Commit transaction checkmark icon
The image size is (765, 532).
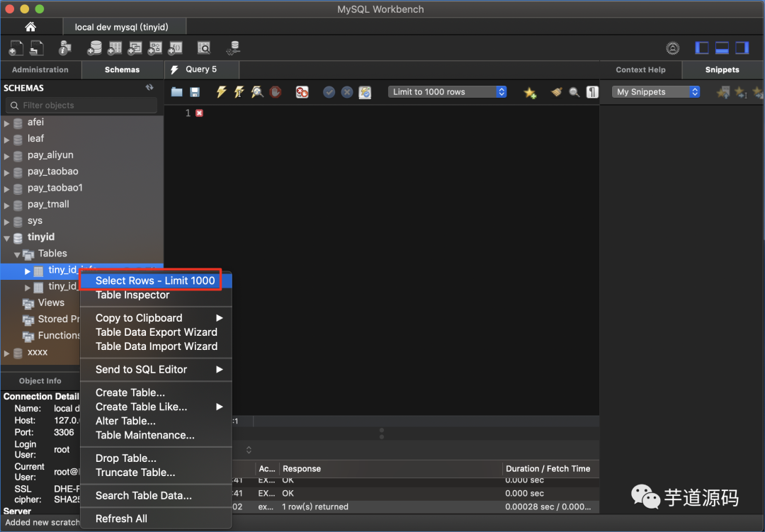click(x=329, y=92)
